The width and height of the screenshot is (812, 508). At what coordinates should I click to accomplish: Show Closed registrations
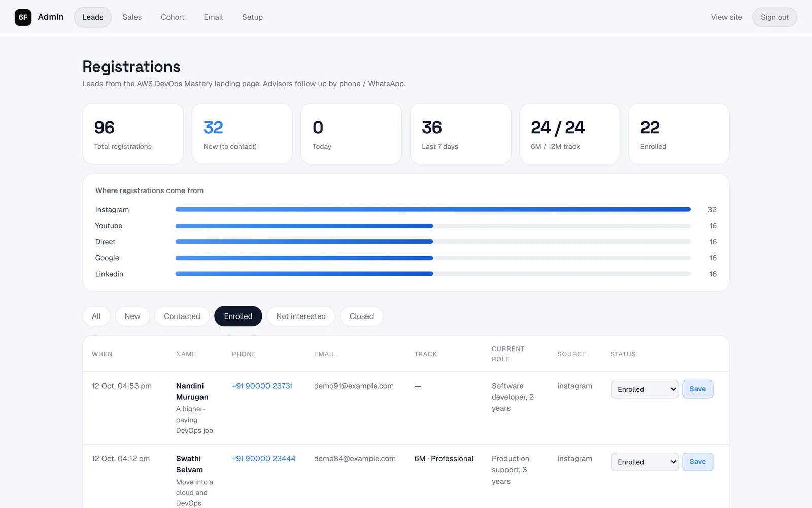pyautogui.click(x=361, y=316)
